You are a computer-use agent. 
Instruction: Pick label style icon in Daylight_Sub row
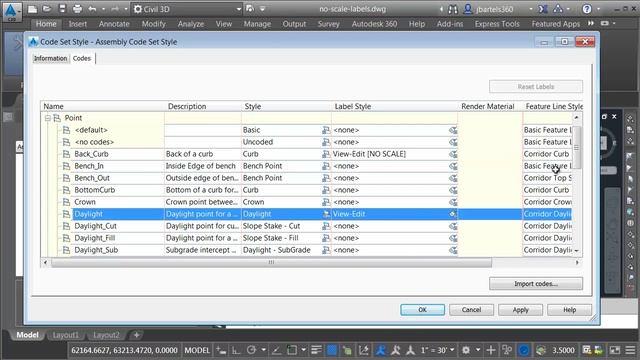[x=453, y=250]
